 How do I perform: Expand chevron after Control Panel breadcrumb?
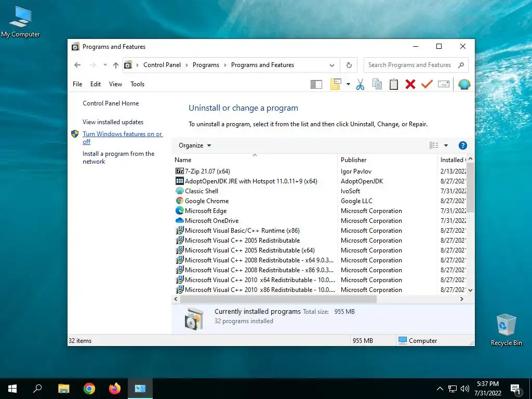tap(187, 65)
